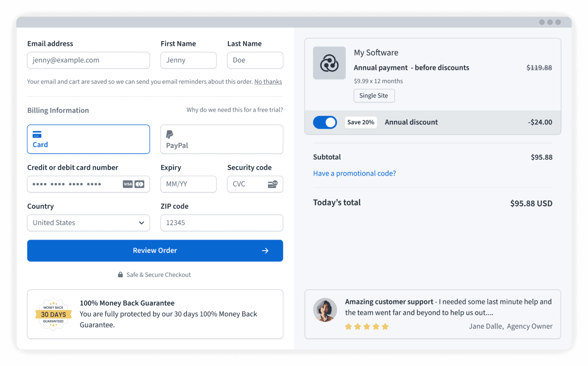Image resolution: width=588 pixels, height=366 pixels.
Task: Click the My Software product logo icon
Action: point(329,63)
